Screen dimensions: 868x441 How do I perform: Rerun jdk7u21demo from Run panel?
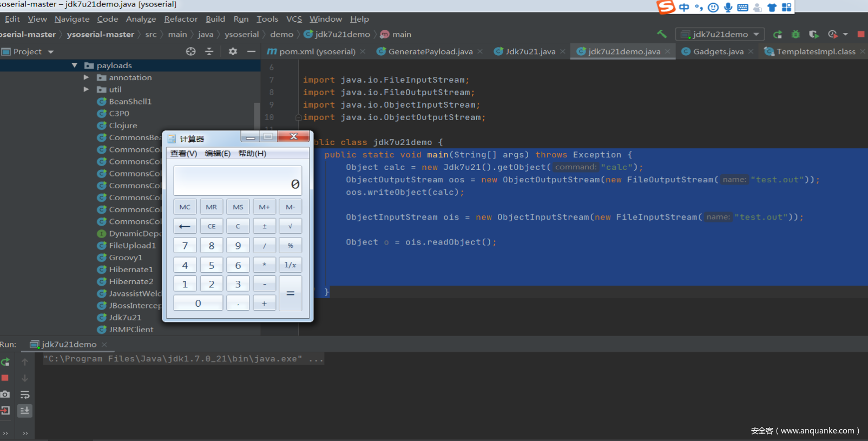5,362
